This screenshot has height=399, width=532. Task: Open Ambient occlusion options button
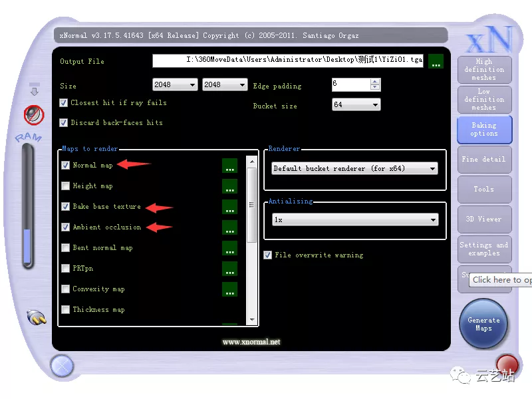click(x=229, y=227)
